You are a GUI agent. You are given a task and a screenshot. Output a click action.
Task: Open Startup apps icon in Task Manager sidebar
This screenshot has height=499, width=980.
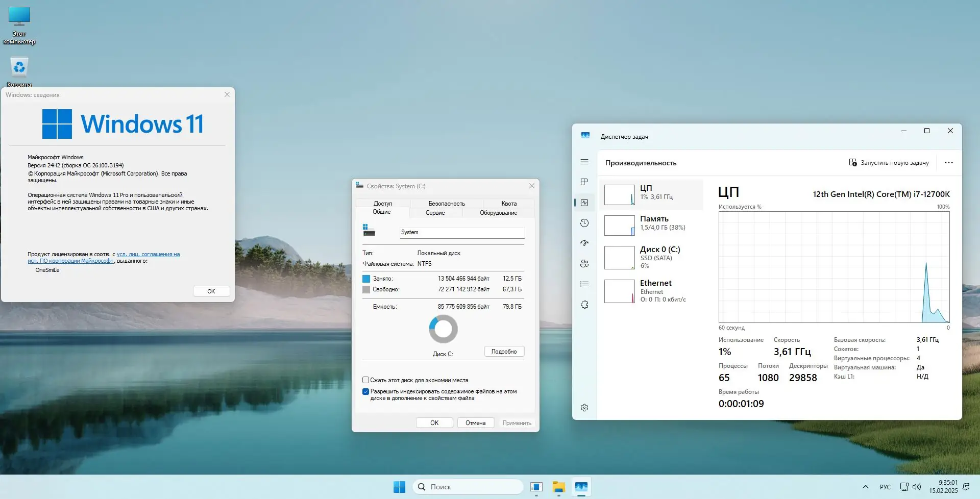pyautogui.click(x=584, y=243)
